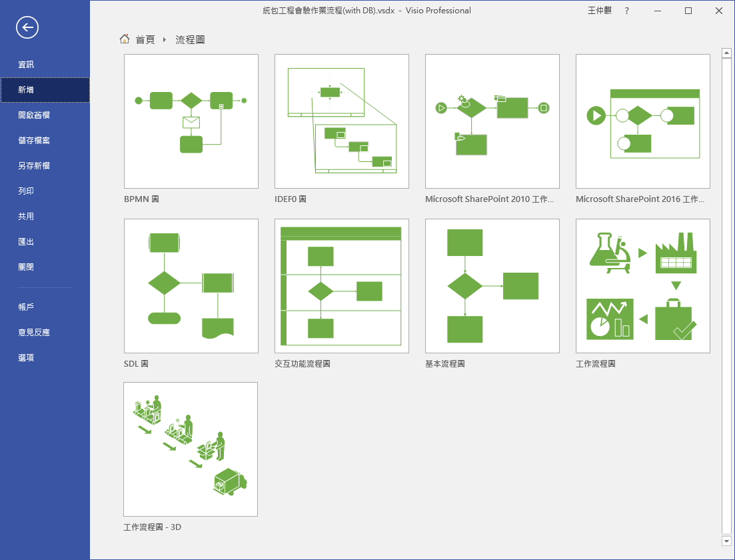Click the home icon in the breadcrumb
The width and height of the screenshot is (735, 560).
click(124, 39)
